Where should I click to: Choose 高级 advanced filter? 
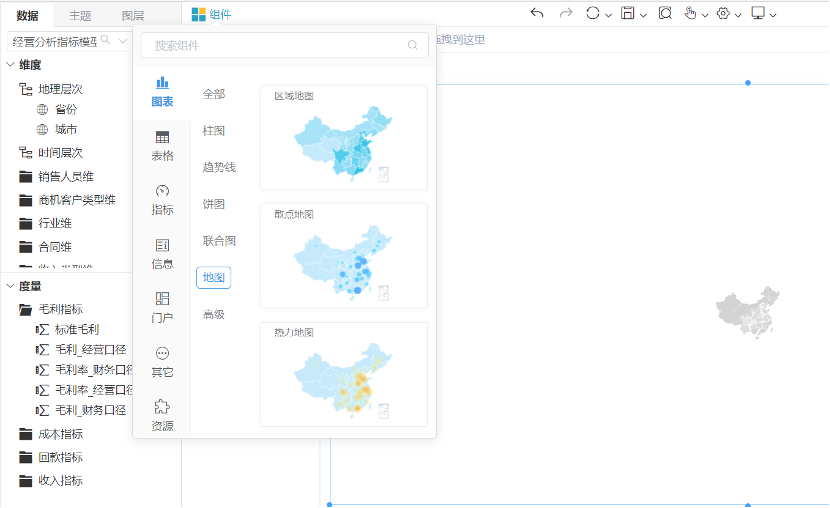point(214,314)
